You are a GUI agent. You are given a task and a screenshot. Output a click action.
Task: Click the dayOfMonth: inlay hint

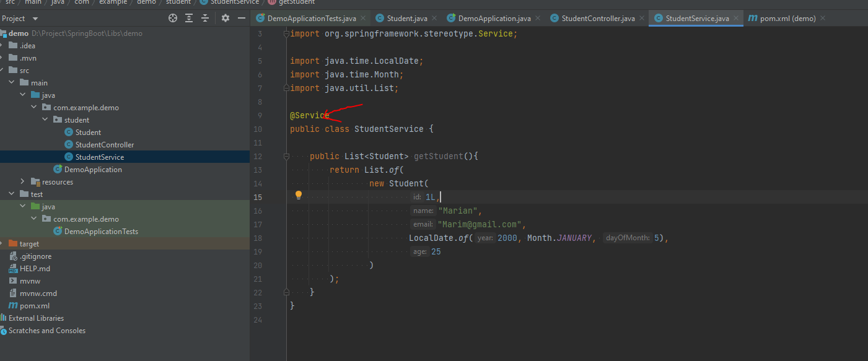pos(628,238)
